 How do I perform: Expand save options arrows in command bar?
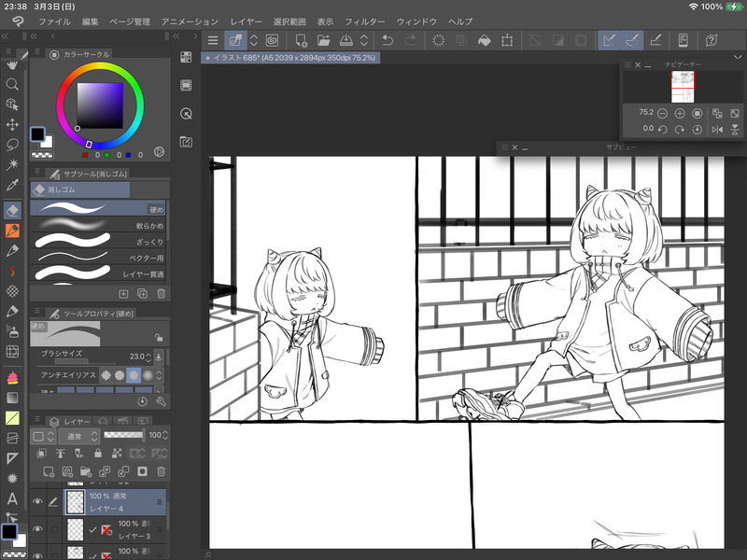pyautogui.click(x=364, y=40)
